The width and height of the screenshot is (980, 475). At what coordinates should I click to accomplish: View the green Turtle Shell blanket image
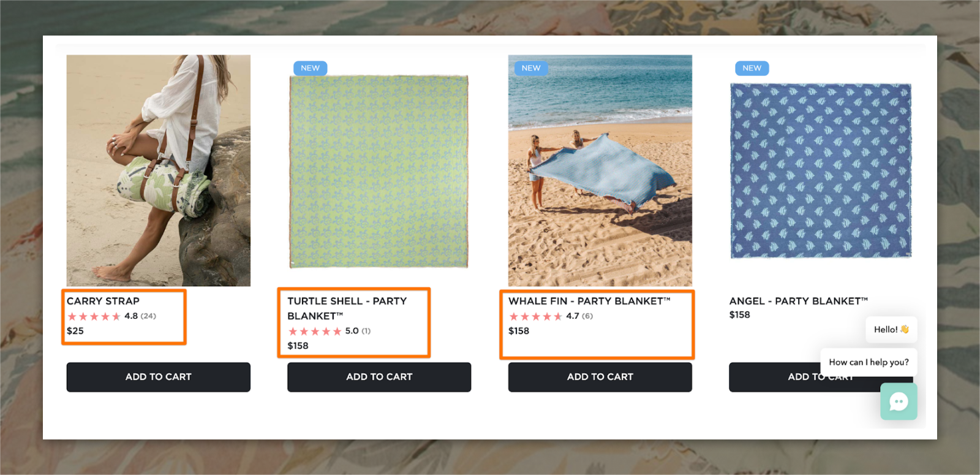coord(379,172)
